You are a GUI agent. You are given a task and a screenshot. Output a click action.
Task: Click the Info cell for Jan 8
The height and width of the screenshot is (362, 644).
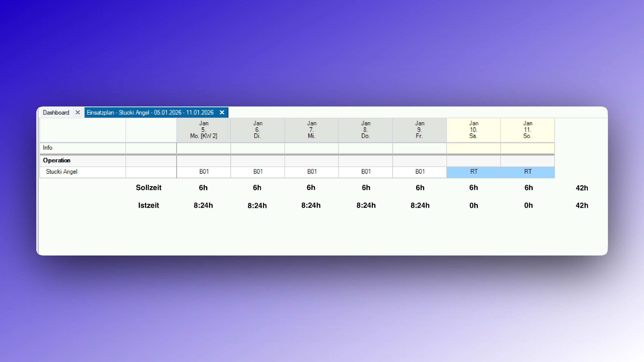[366, 148]
